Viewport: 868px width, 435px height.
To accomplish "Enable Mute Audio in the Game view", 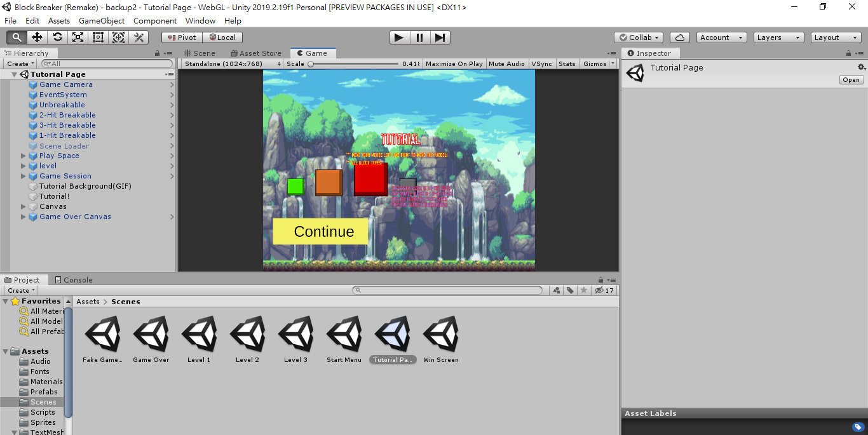I will tap(506, 64).
